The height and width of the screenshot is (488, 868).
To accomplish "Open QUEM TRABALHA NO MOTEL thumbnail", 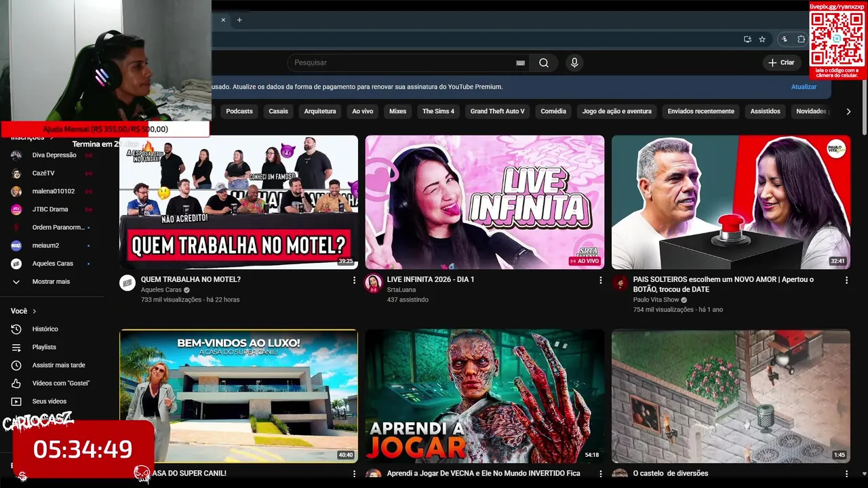I will tap(239, 202).
